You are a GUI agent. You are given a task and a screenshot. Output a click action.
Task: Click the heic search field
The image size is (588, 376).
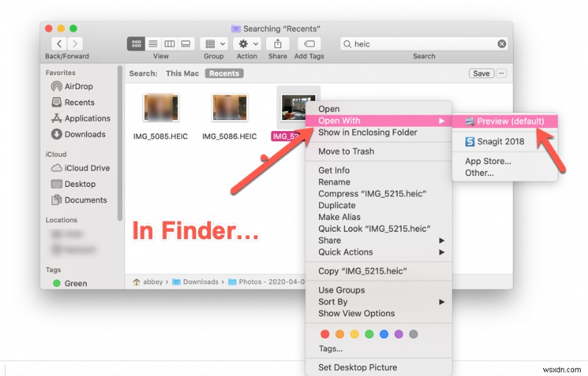tap(424, 44)
